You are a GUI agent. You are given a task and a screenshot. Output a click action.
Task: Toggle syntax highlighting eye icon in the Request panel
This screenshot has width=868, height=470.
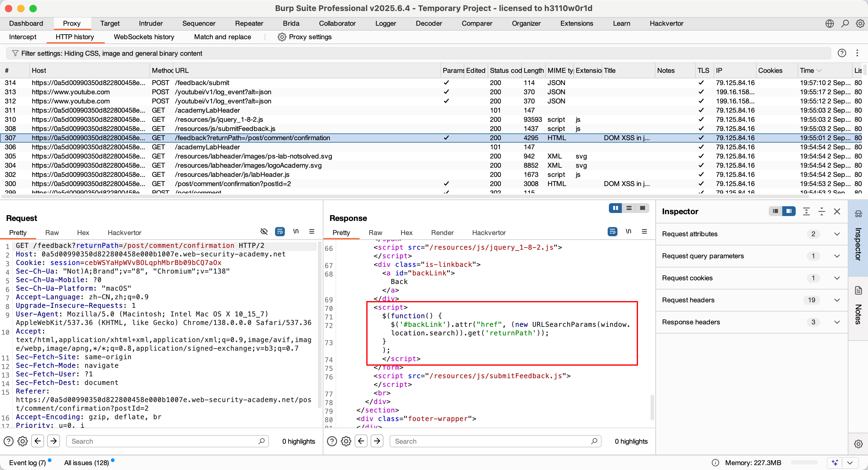pos(264,231)
